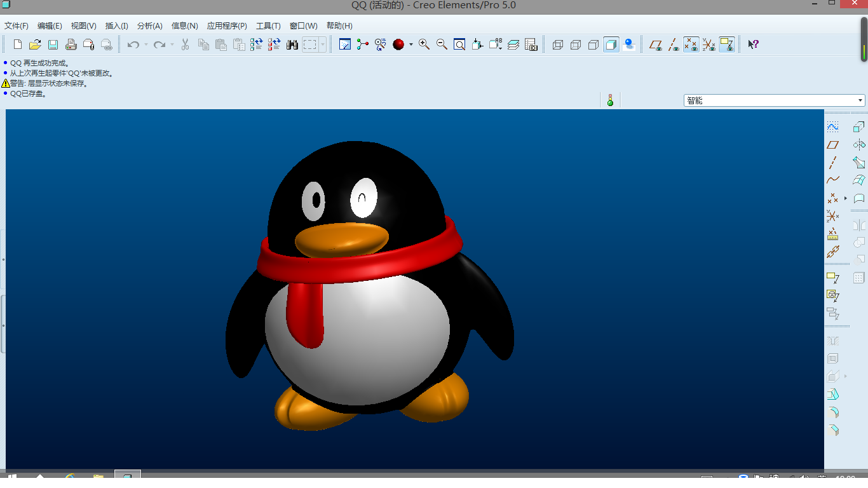
Task: Toggle the shading display mode
Action: click(x=611, y=44)
